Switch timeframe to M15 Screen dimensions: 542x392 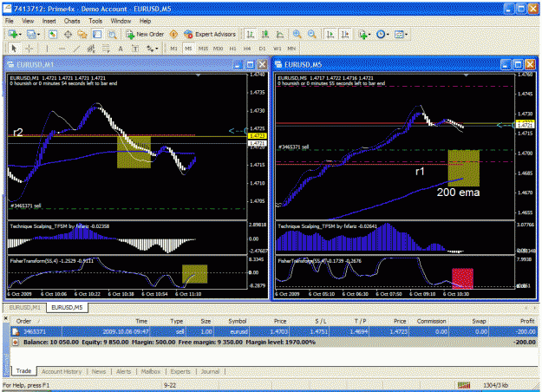click(203, 49)
